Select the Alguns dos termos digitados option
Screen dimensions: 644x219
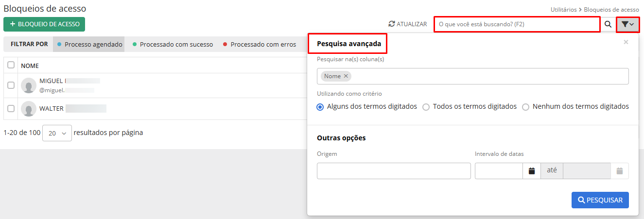(320, 107)
